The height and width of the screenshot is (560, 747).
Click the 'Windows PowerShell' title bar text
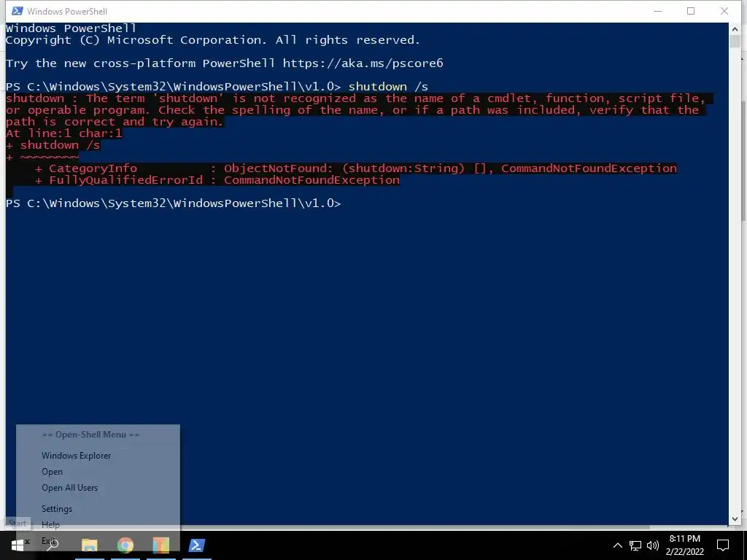click(x=67, y=11)
